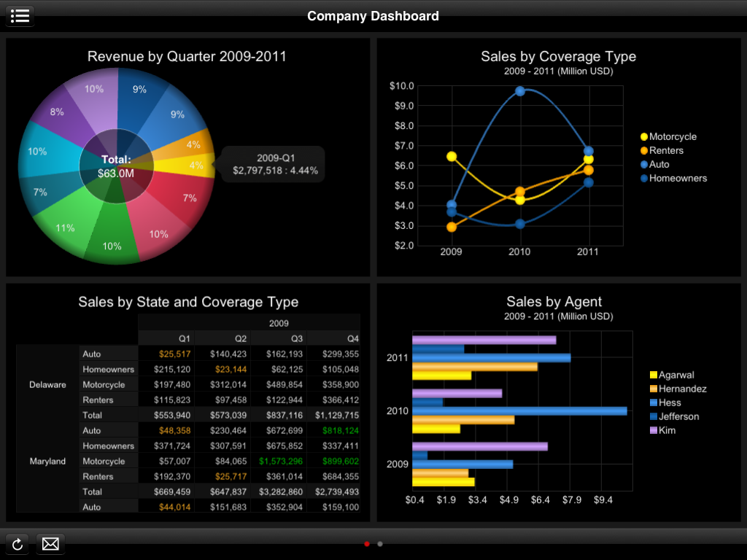747x560 pixels.
Task: Select the first red page indicator dot
Action: tap(367, 544)
